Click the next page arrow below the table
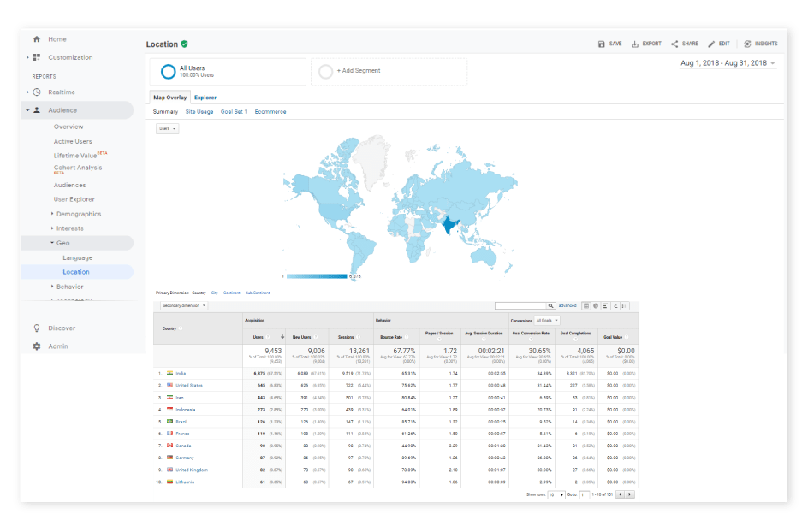 tap(630, 494)
